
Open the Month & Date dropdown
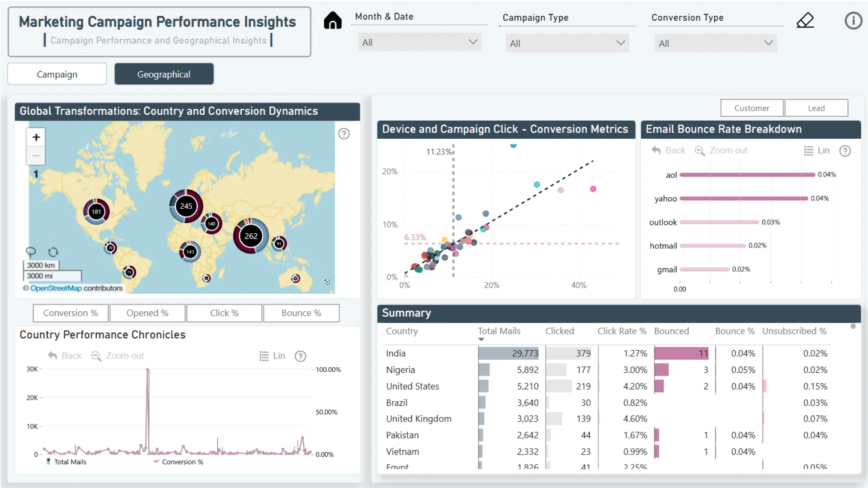(419, 42)
